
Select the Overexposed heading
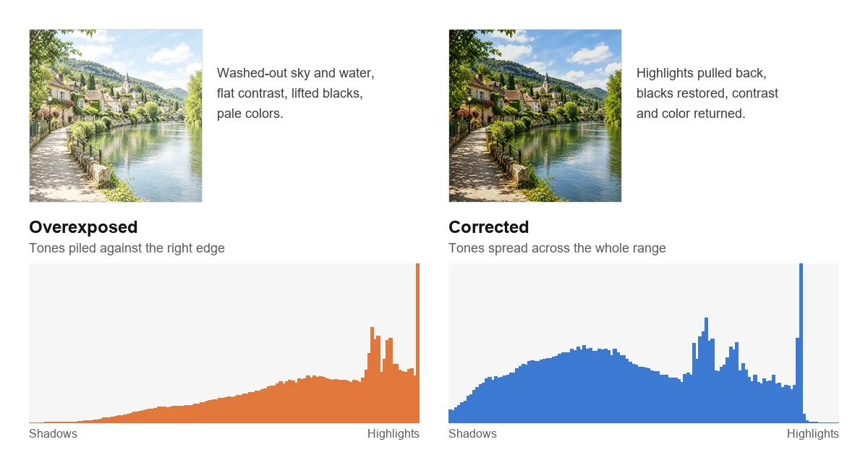pyautogui.click(x=83, y=227)
